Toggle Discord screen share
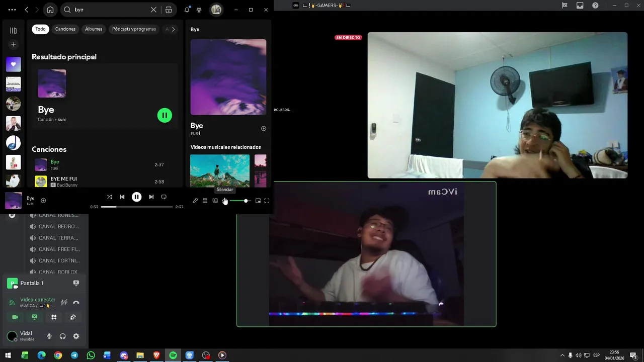This screenshot has height=362, width=644. [x=34, y=317]
